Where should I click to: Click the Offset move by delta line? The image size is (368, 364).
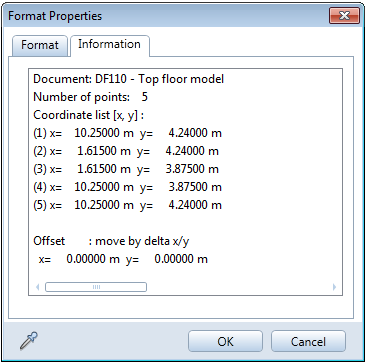point(111,241)
